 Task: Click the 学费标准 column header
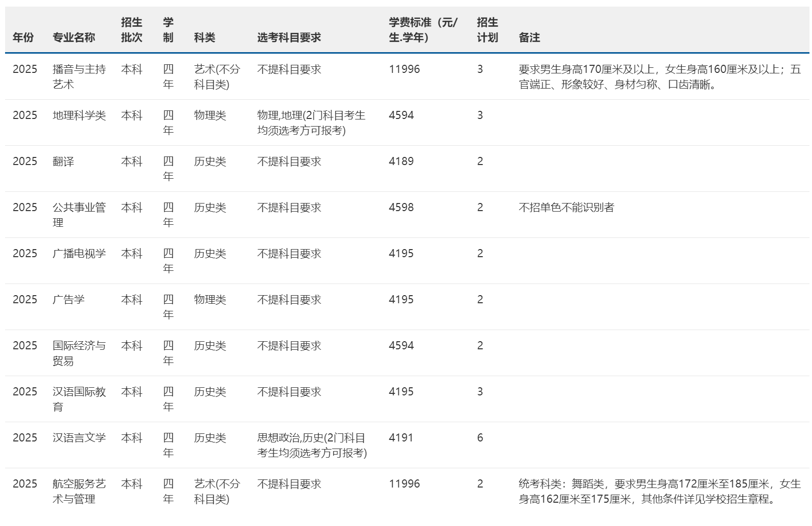423,30
